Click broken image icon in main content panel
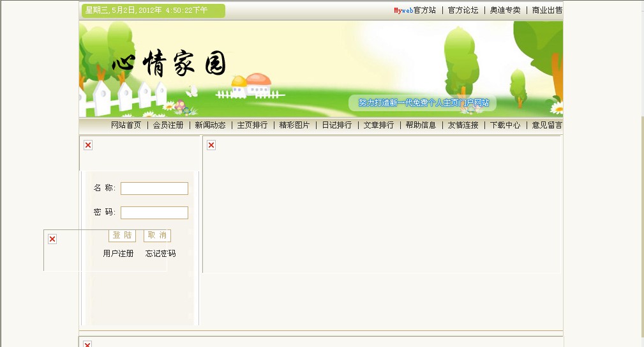 point(211,145)
